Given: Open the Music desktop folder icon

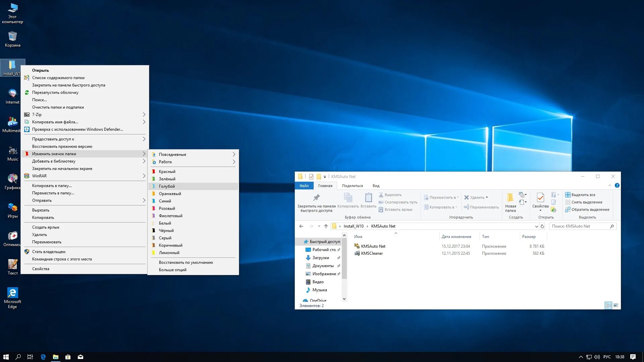Looking at the screenshot, I should (12, 153).
